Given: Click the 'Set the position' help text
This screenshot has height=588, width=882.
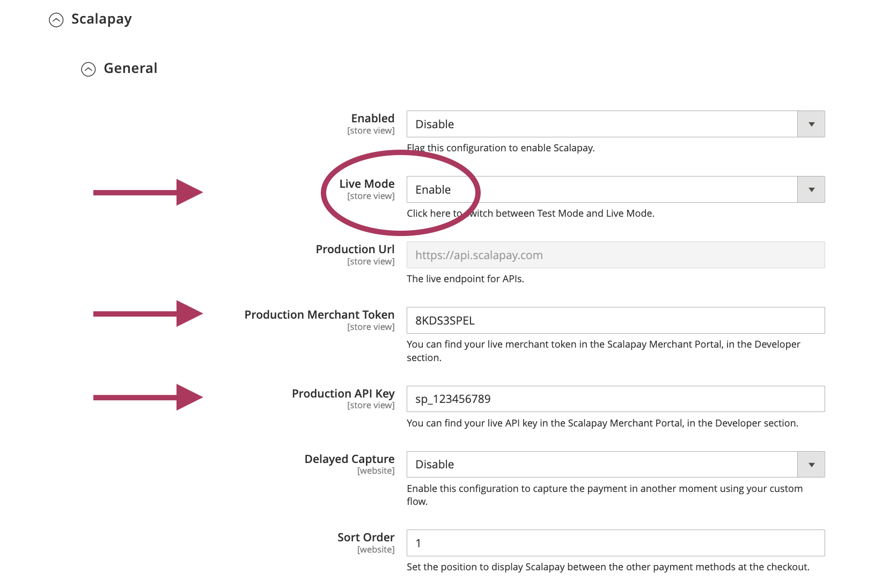Looking at the screenshot, I should coord(608,567).
